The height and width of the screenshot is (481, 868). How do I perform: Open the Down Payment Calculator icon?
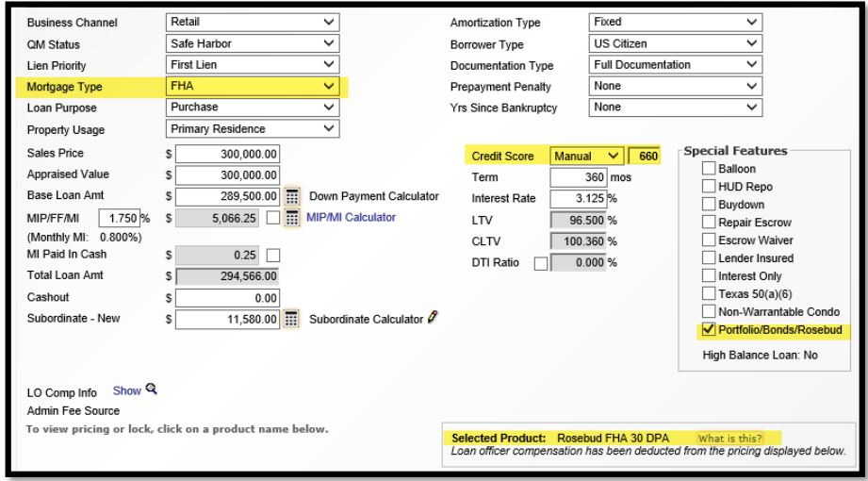pos(292,196)
